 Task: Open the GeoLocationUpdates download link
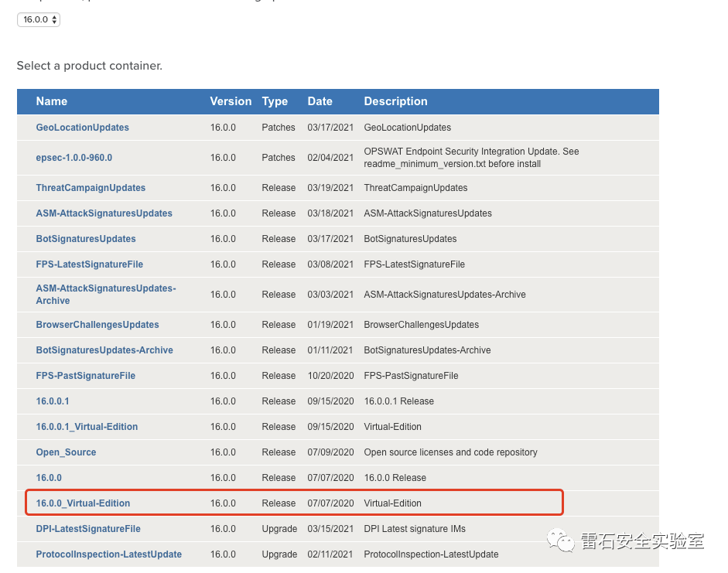82,127
